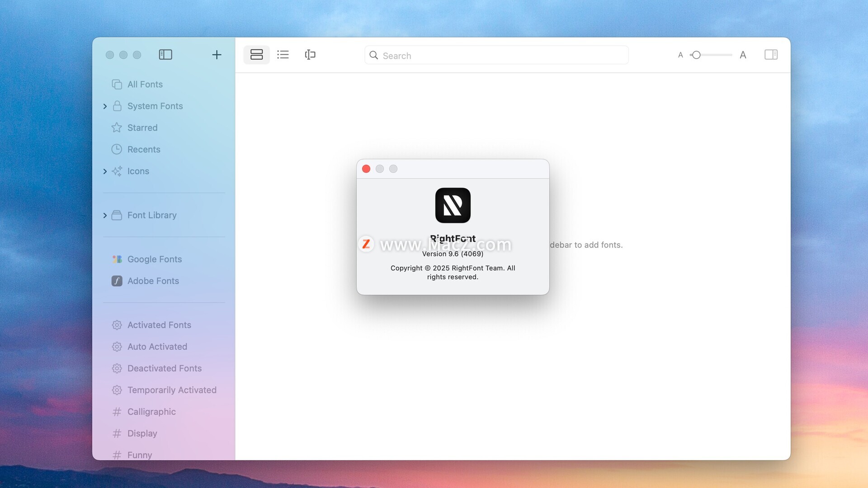Viewport: 868px width, 488px height.
Task: Select the Deactivated Fonts smart list
Action: 164,369
